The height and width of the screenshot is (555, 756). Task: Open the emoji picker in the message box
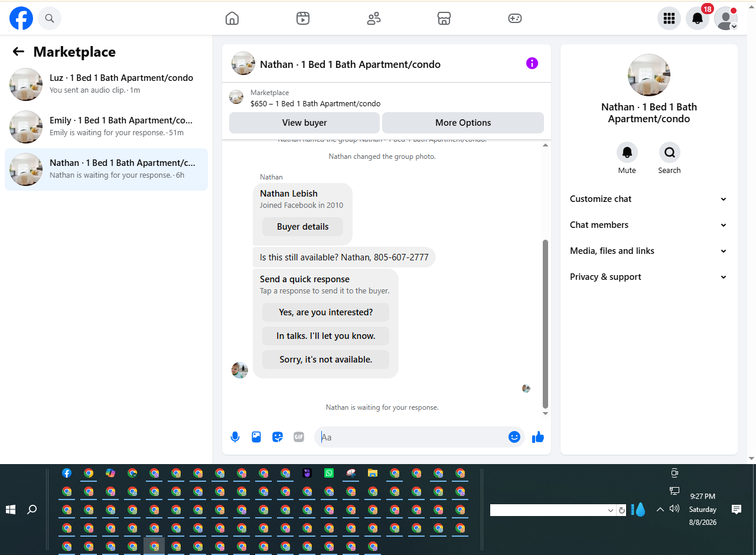click(514, 437)
